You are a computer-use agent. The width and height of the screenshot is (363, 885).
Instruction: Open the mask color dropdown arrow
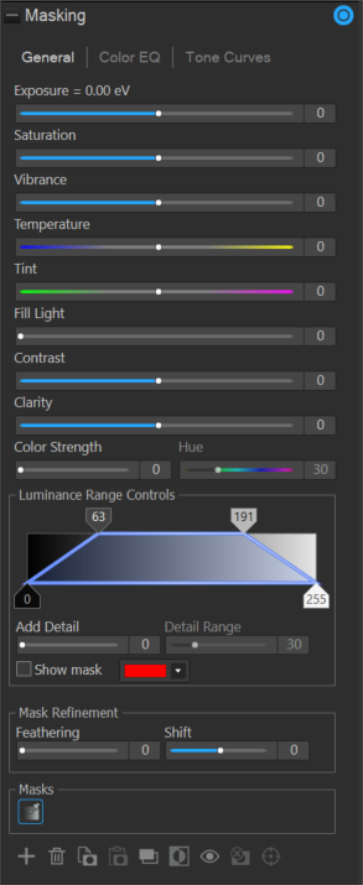(178, 671)
